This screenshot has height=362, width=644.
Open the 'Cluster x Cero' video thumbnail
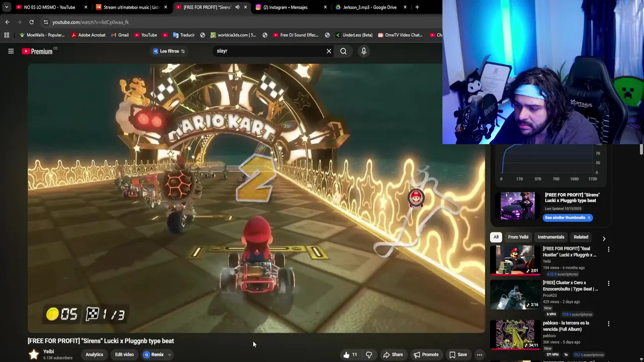click(515, 294)
